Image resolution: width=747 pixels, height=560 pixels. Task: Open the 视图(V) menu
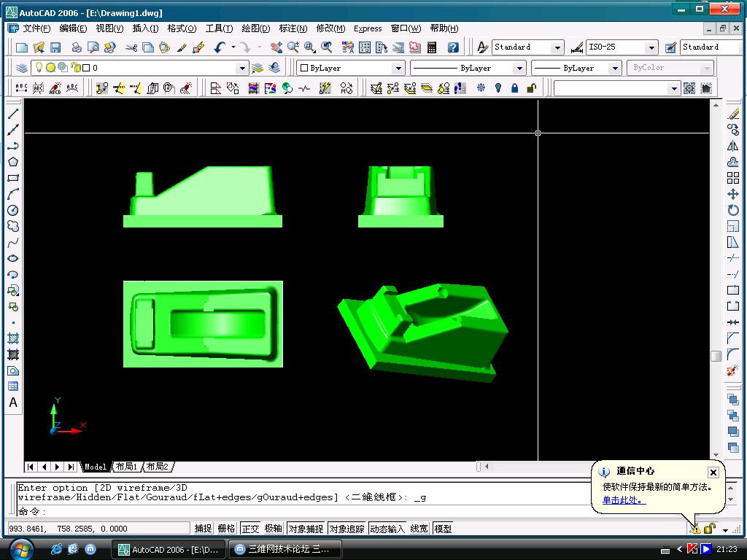coord(109,28)
